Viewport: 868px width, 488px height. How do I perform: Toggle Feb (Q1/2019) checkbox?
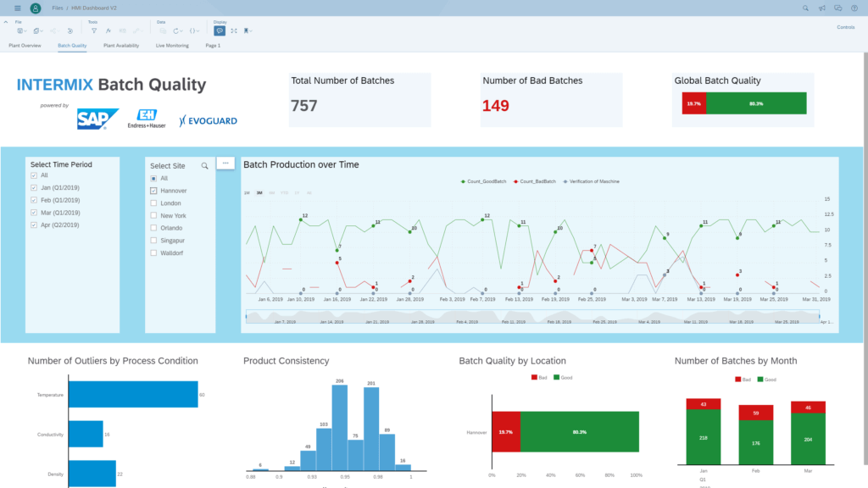click(34, 200)
